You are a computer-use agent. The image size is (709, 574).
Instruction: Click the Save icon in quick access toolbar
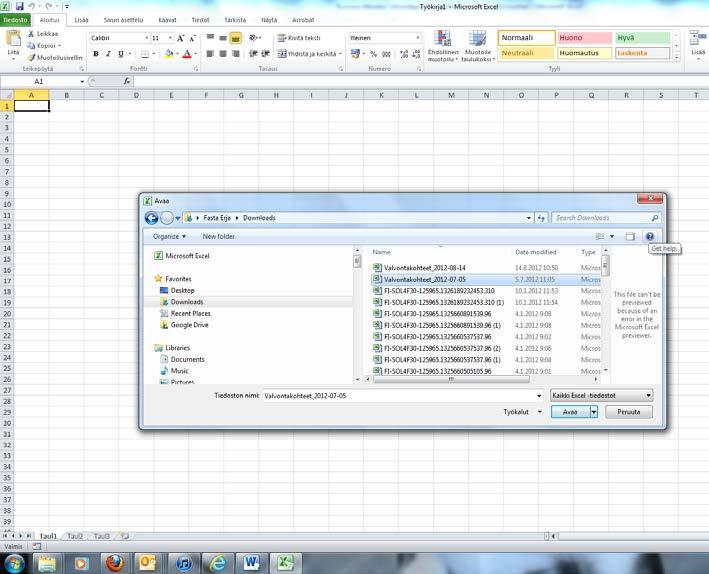pyautogui.click(x=19, y=6)
